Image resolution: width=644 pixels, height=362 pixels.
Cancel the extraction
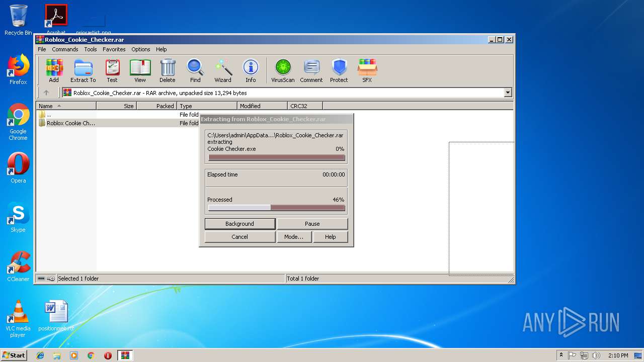(240, 237)
